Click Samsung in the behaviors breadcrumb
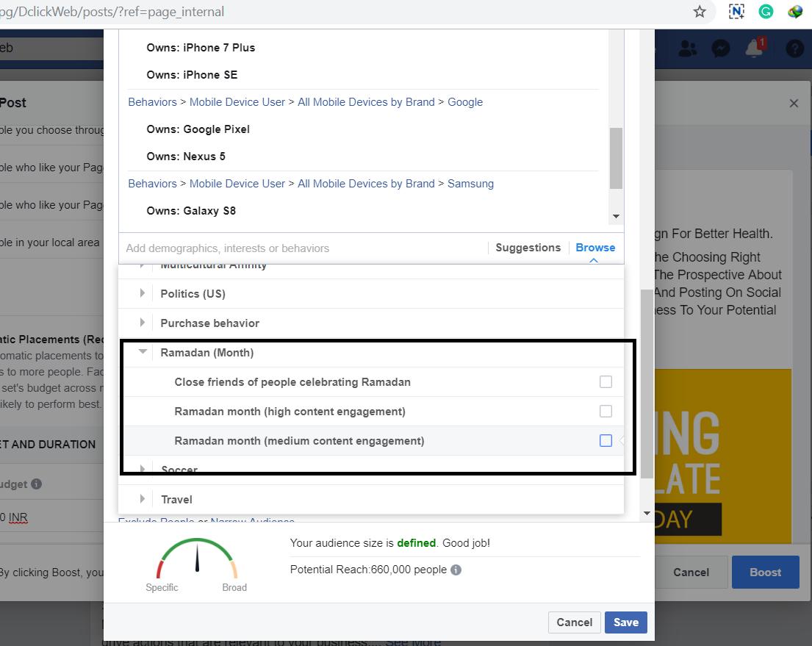This screenshot has height=646, width=812. 470,184
